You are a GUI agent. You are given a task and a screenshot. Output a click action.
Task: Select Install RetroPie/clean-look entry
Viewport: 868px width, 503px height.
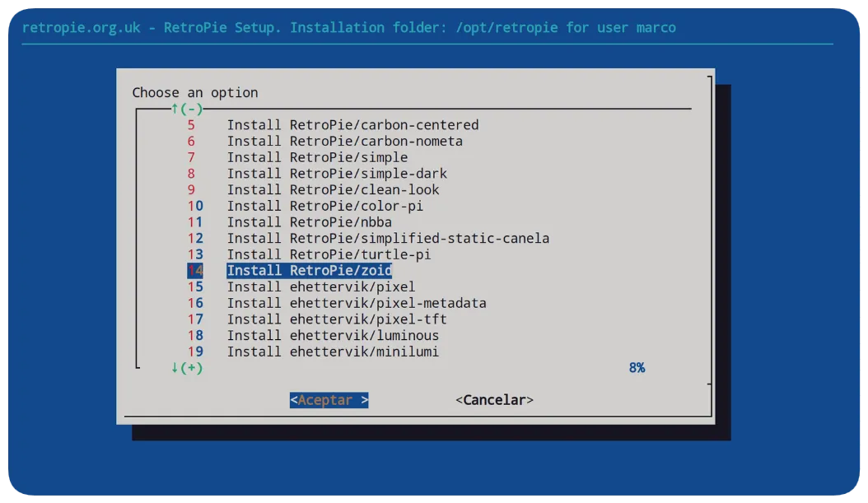(333, 189)
